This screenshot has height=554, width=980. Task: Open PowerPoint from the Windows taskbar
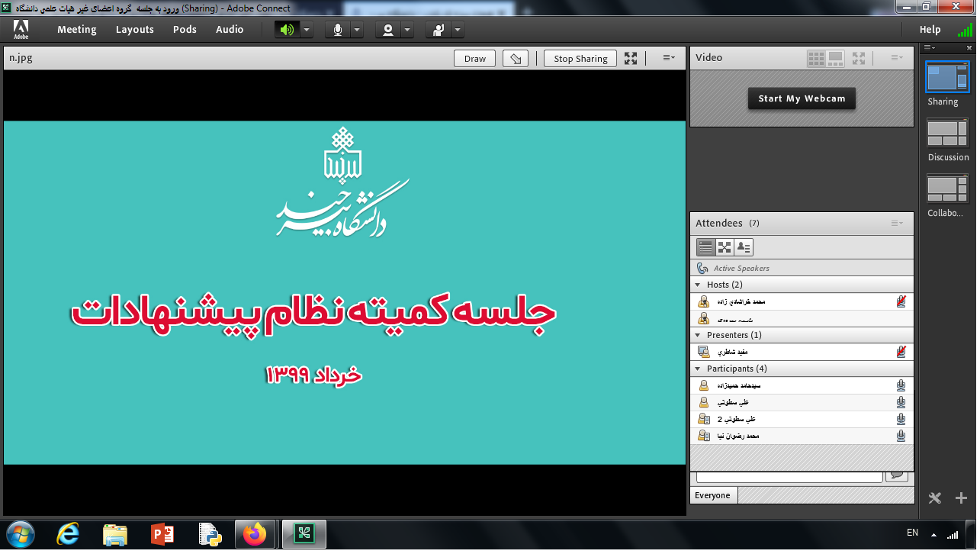[162, 534]
